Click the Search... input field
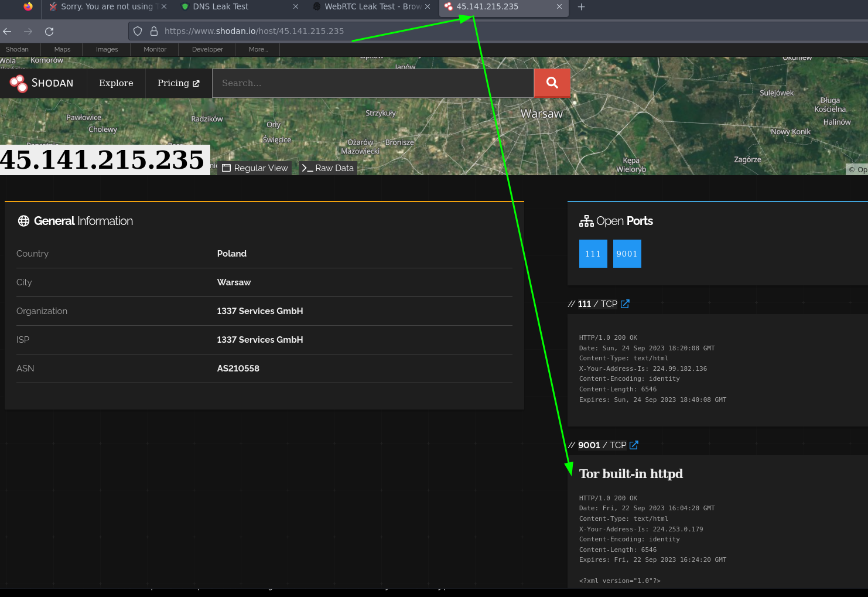 pos(373,83)
